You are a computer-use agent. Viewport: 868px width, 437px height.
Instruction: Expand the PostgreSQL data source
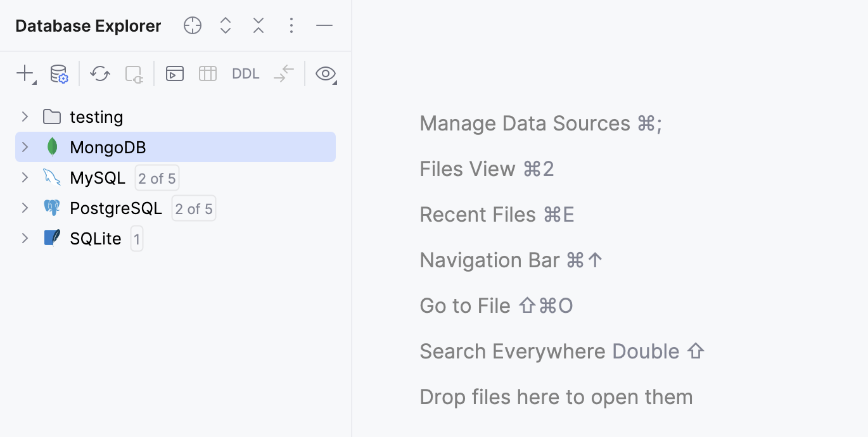[24, 208]
